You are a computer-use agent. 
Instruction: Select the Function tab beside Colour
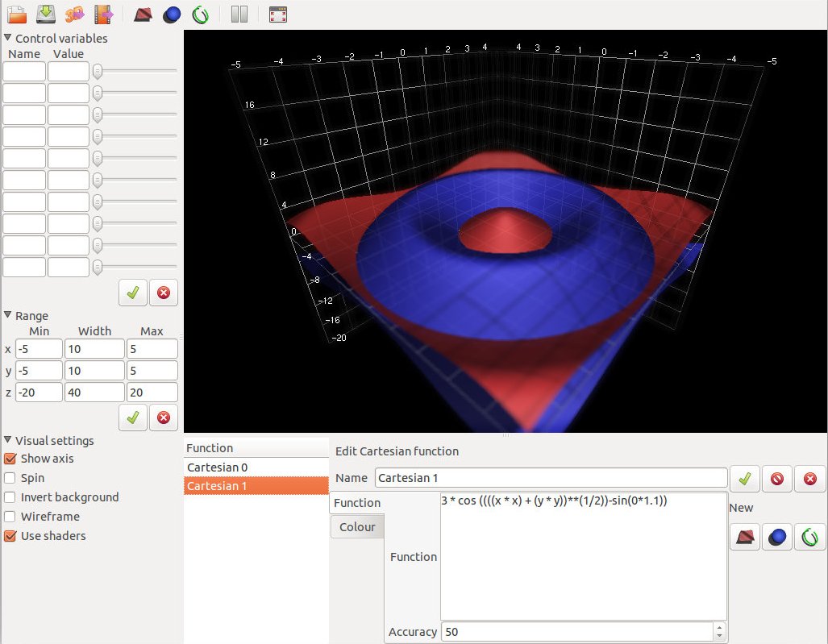tap(357, 502)
